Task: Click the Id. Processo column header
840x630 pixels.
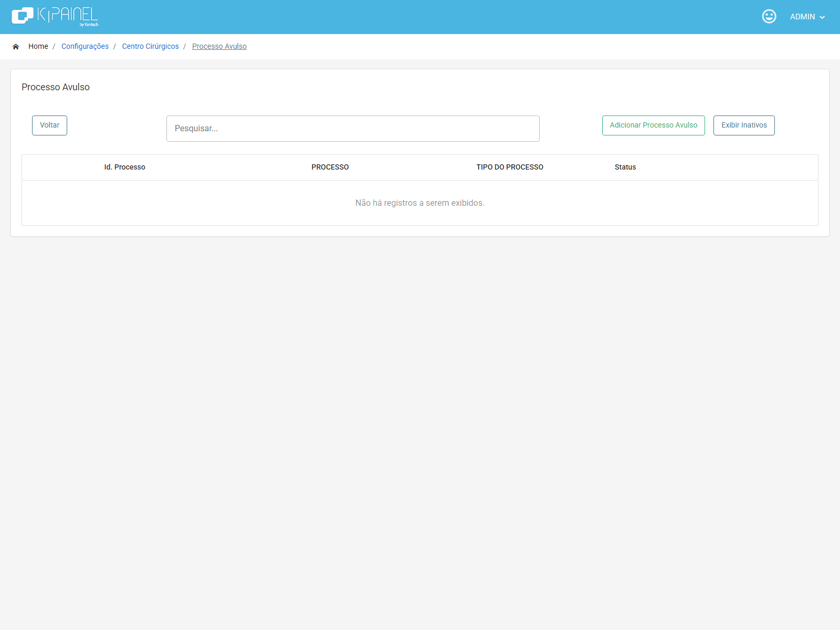Action: click(124, 167)
